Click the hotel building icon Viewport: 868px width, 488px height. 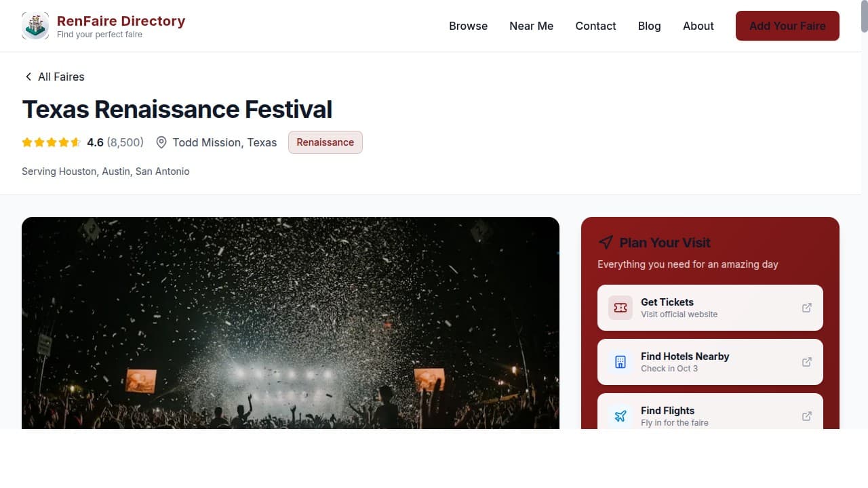click(x=620, y=362)
